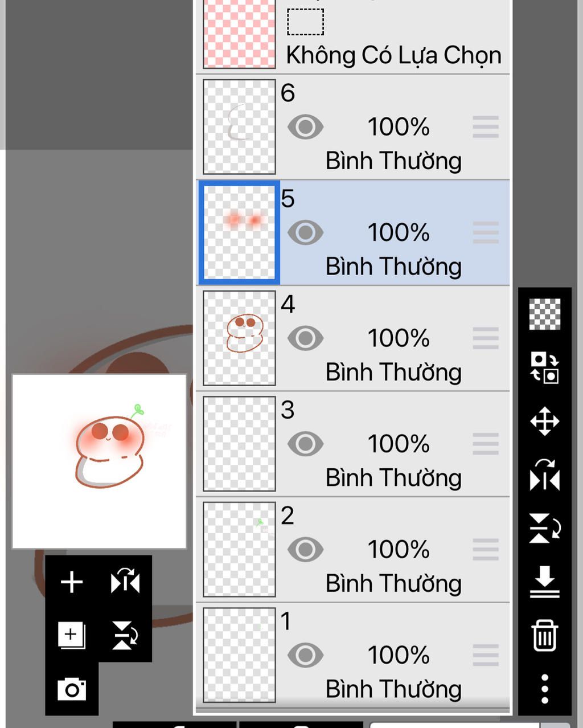Click the merge layer down arrow icon
The width and height of the screenshot is (583, 728).
pyautogui.click(x=545, y=582)
